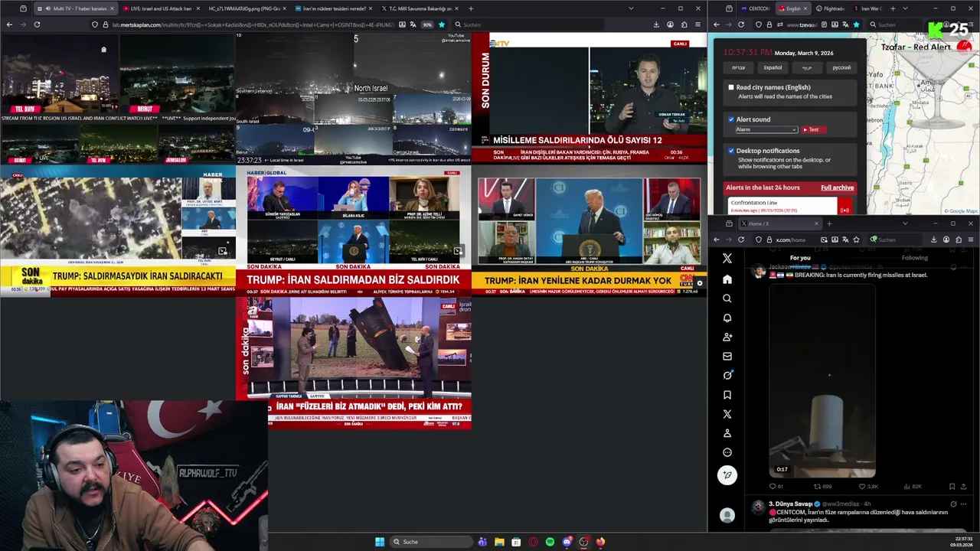Screen dimensions: 980x551
Task: Click the Test alert sound button
Action: [814, 130]
